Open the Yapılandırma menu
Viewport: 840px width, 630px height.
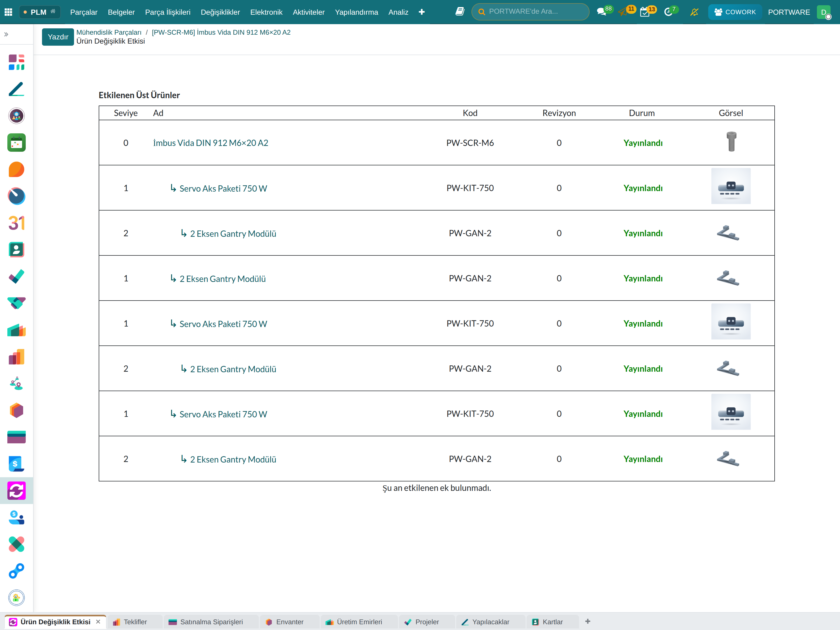click(356, 12)
